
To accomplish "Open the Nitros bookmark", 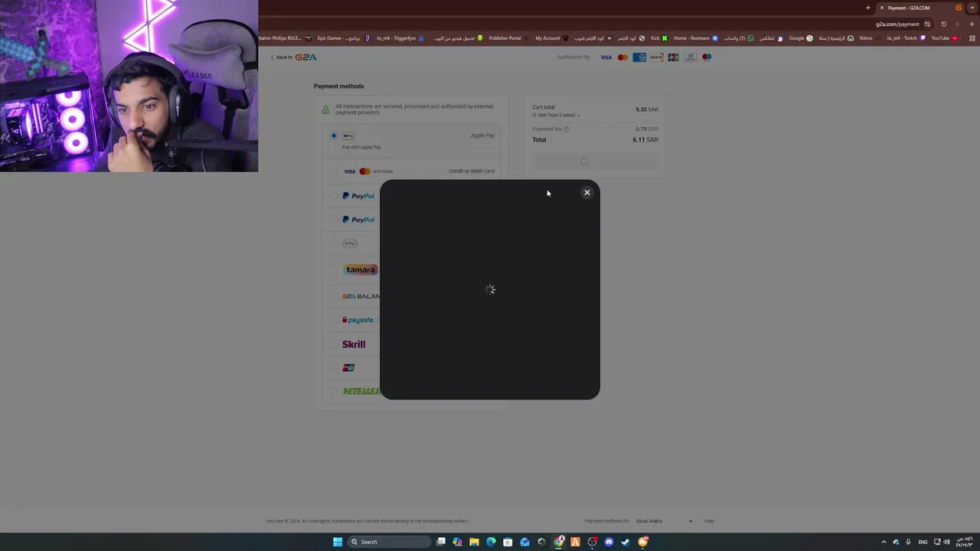I will click(x=869, y=38).
